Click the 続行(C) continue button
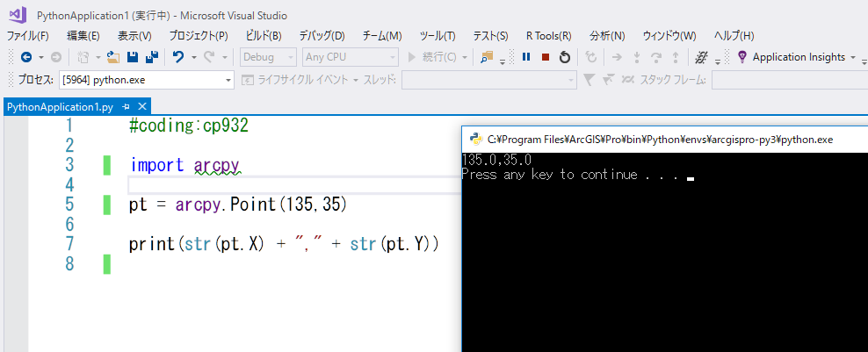The image size is (868, 352). point(432,57)
